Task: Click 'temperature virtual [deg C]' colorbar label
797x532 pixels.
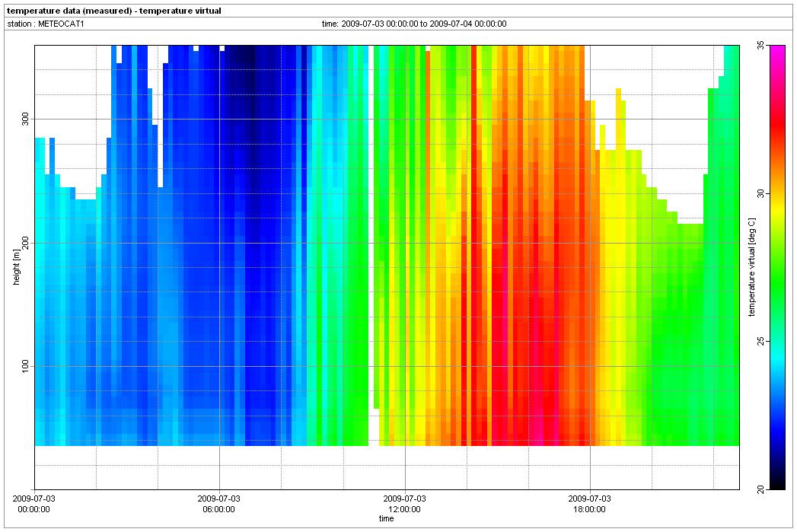Action: coord(750,268)
